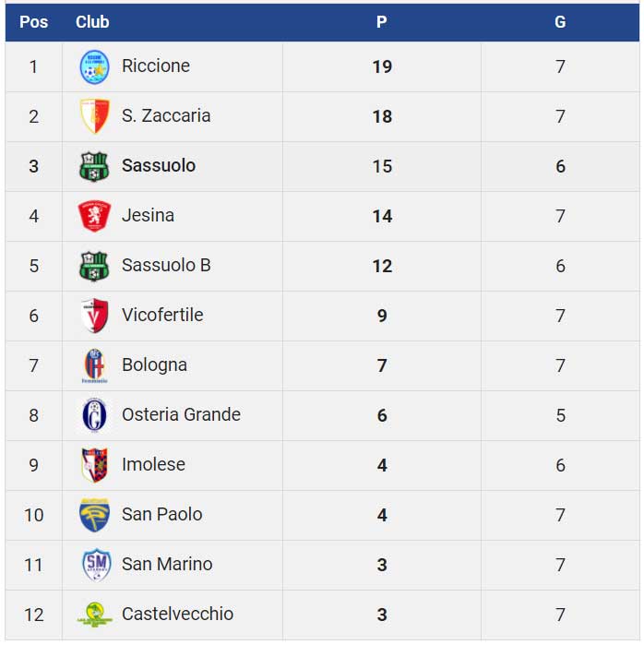Click the San Paolo club logo
The image size is (644, 645).
coord(94,515)
